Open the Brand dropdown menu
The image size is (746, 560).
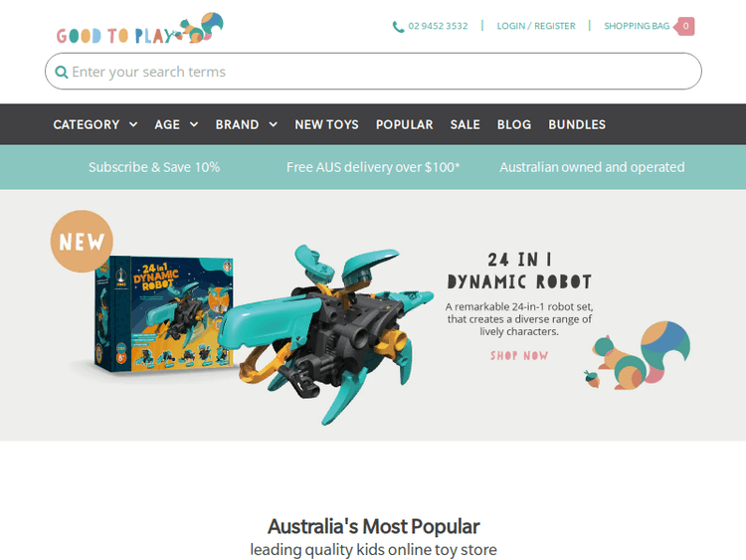[x=246, y=124]
